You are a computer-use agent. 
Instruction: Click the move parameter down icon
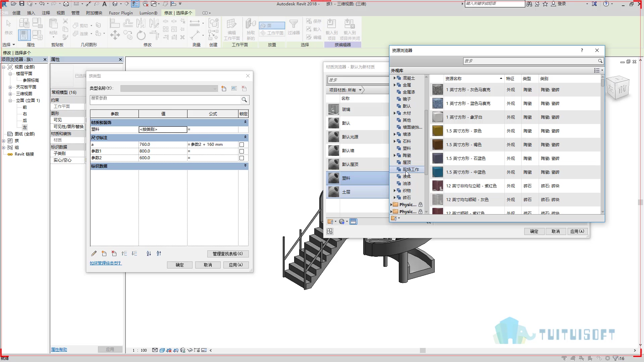coord(135,253)
